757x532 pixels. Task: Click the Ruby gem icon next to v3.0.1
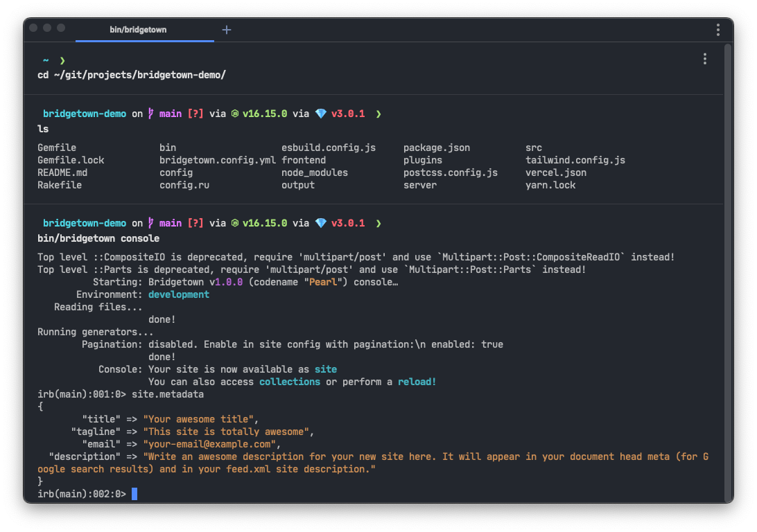click(320, 223)
